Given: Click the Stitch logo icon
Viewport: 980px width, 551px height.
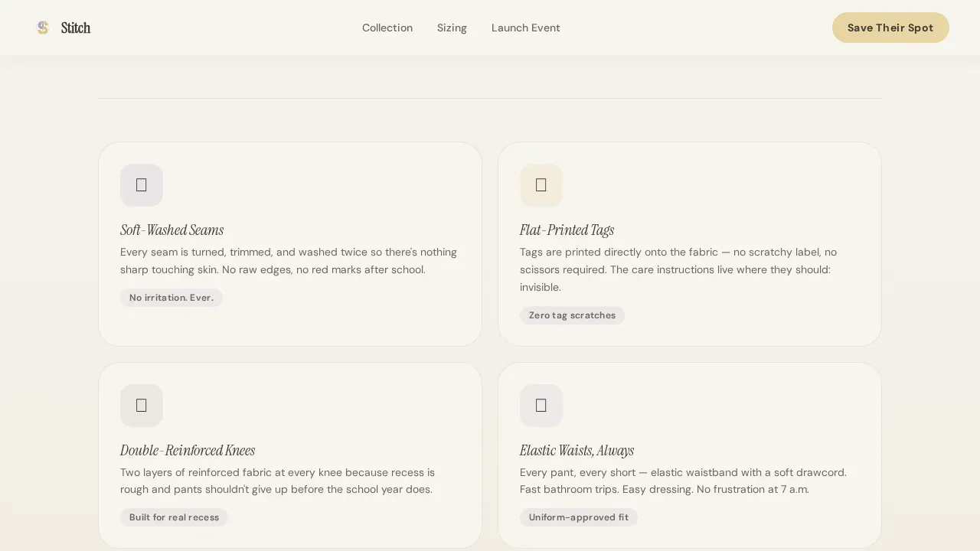Looking at the screenshot, I should tap(43, 28).
